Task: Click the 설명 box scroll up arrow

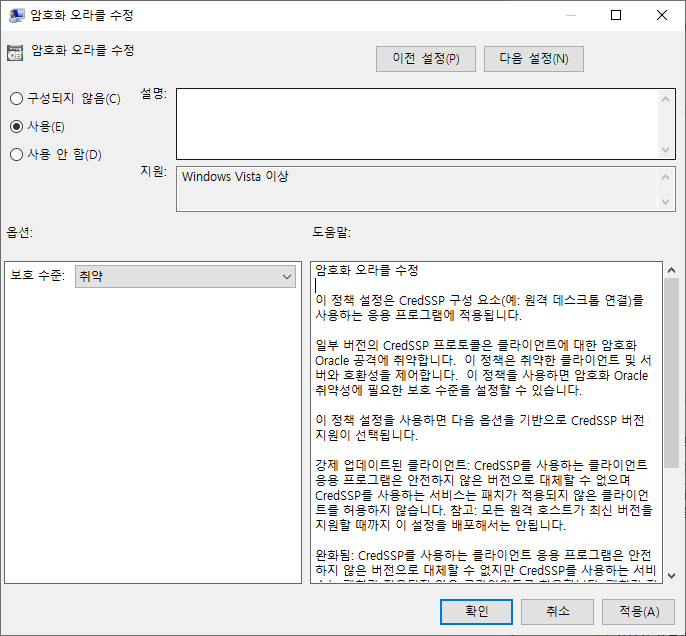Action: [665, 99]
